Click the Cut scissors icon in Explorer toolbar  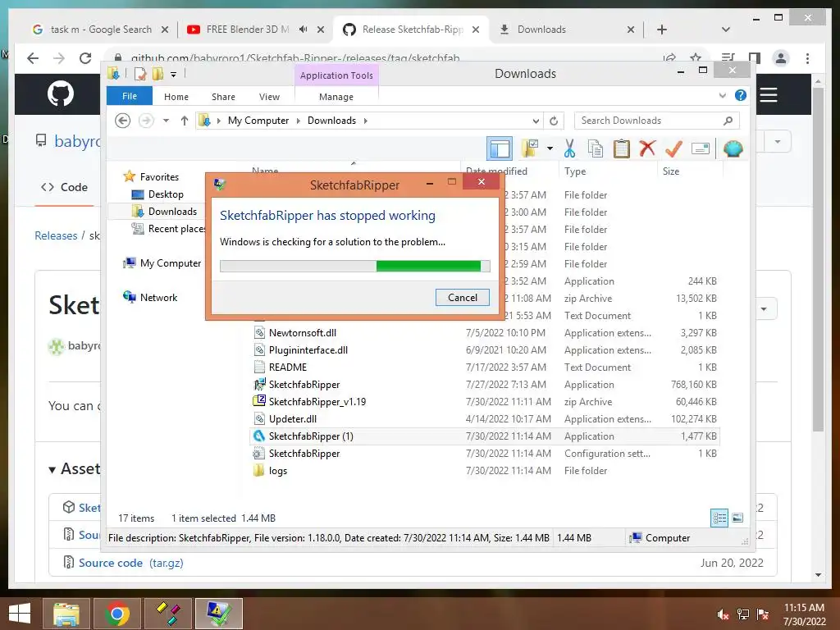pos(569,148)
